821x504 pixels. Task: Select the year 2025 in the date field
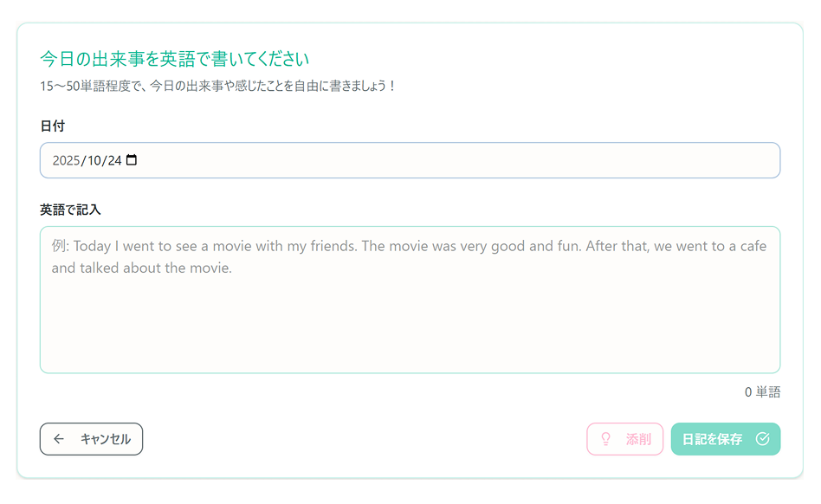click(66, 160)
